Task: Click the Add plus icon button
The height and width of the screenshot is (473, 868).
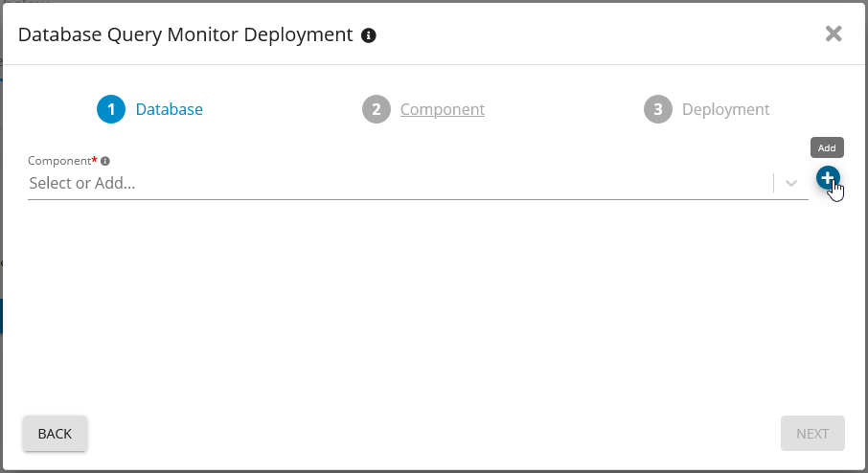Action: 827,177
